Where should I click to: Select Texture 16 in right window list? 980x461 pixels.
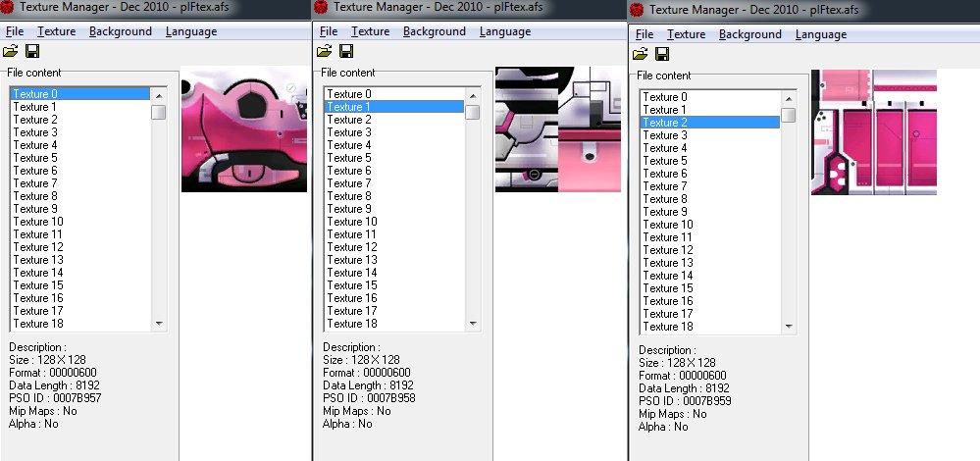pyautogui.click(x=710, y=300)
